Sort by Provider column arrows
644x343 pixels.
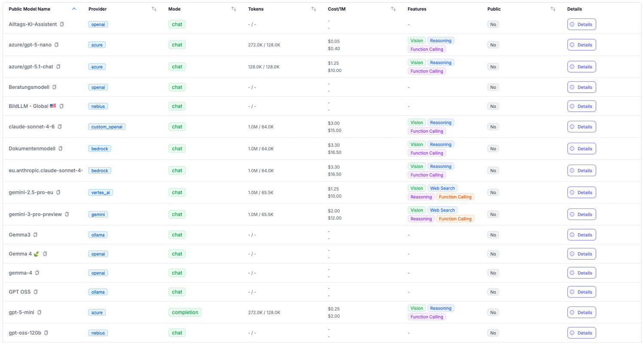coord(154,9)
